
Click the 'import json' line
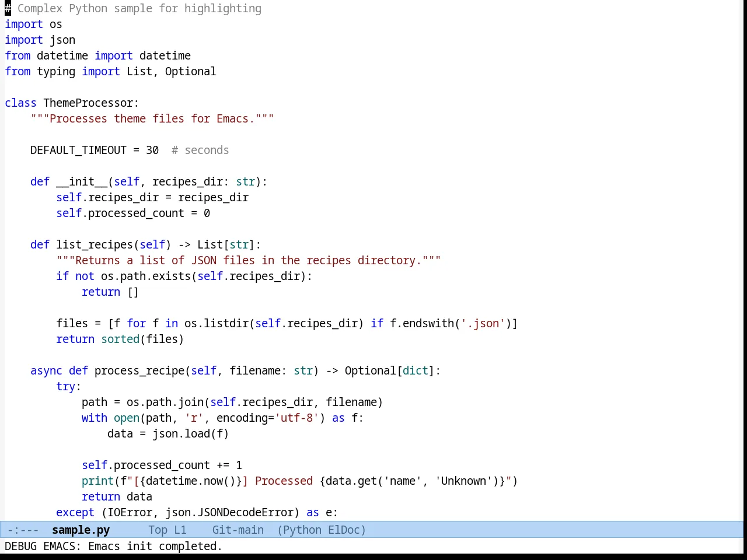[40, 40]
